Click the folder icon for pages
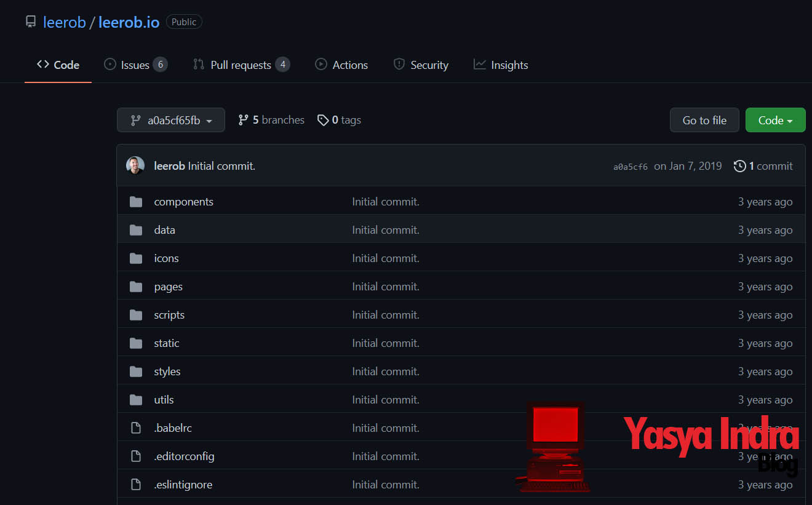812x505 pixels. pyautogui.click(x=136, y=287)
